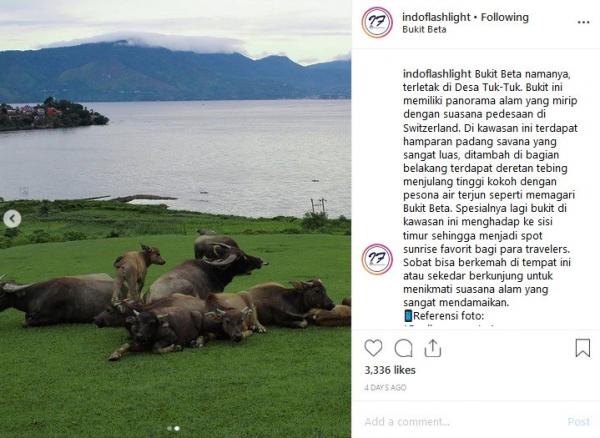
Task: Like the post with the heart icon
Action: (373, 348)
